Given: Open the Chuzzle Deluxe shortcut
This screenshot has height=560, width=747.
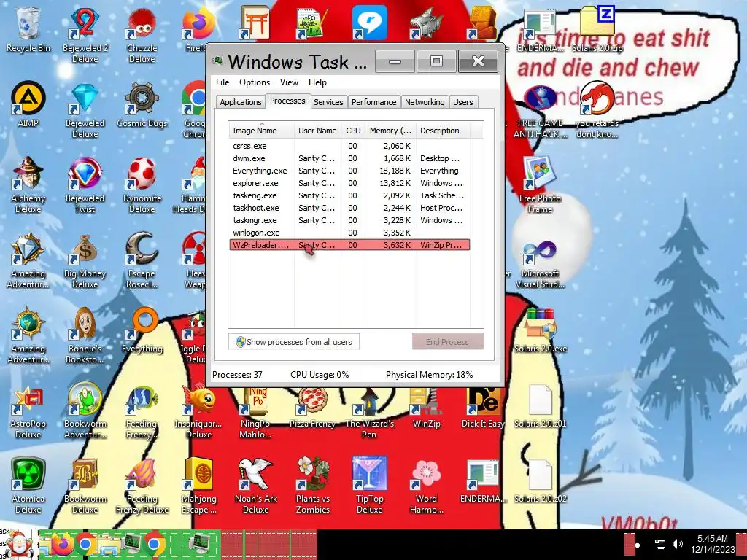Looking at the screenshot, I should tap(142, 35).
